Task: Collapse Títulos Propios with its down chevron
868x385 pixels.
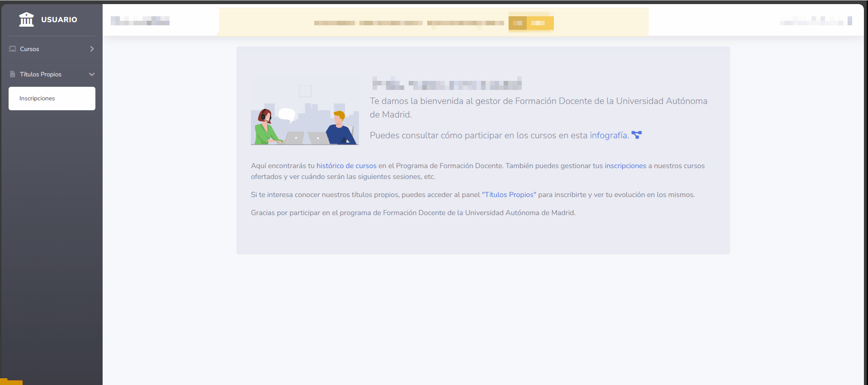Action: tap(92, 74)
